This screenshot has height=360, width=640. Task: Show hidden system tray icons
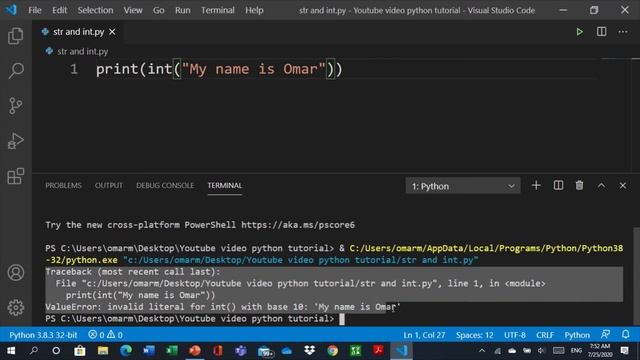click(x=482, y=351)
